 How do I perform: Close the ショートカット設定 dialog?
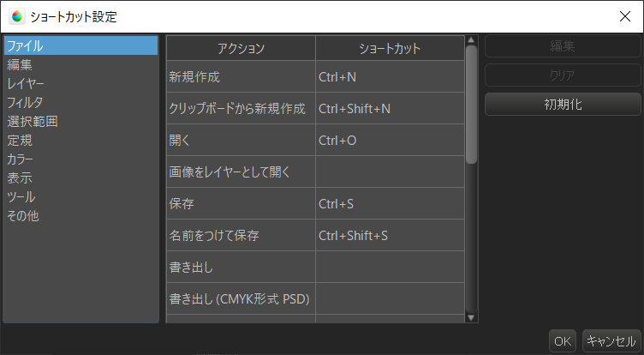[624, 16]
